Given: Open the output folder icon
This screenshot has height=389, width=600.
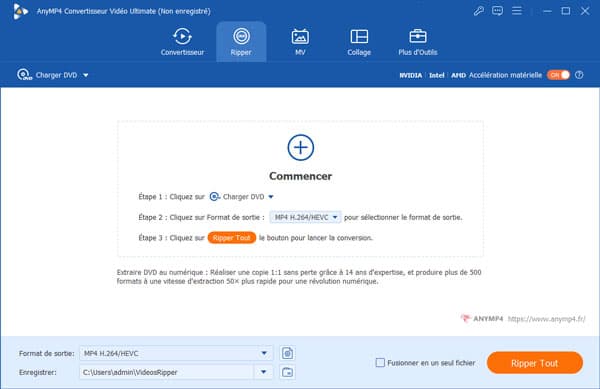Looking at the screenshot, I should pyautogui.click(x=287, y=372).
